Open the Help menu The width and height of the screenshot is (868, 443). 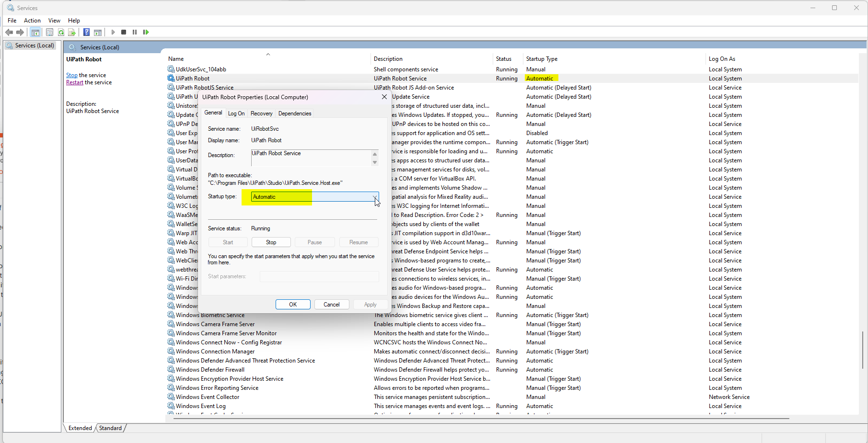point(74,21)
